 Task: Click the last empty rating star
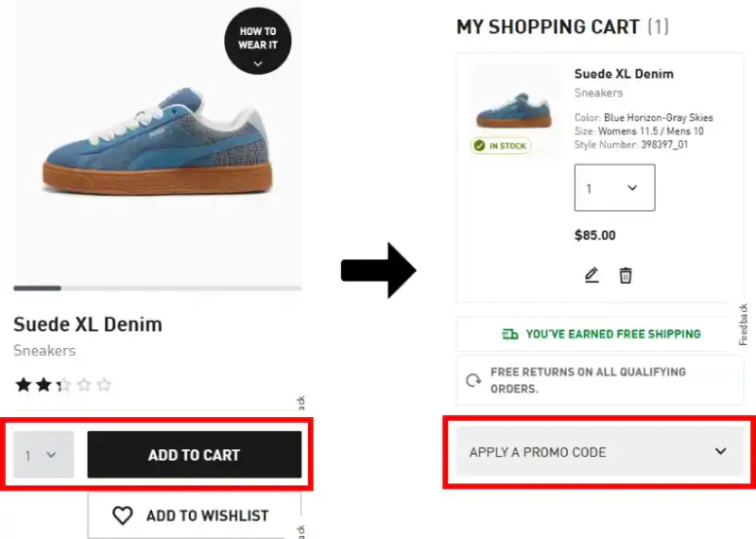pyautogui.click(x=104, y=385)
